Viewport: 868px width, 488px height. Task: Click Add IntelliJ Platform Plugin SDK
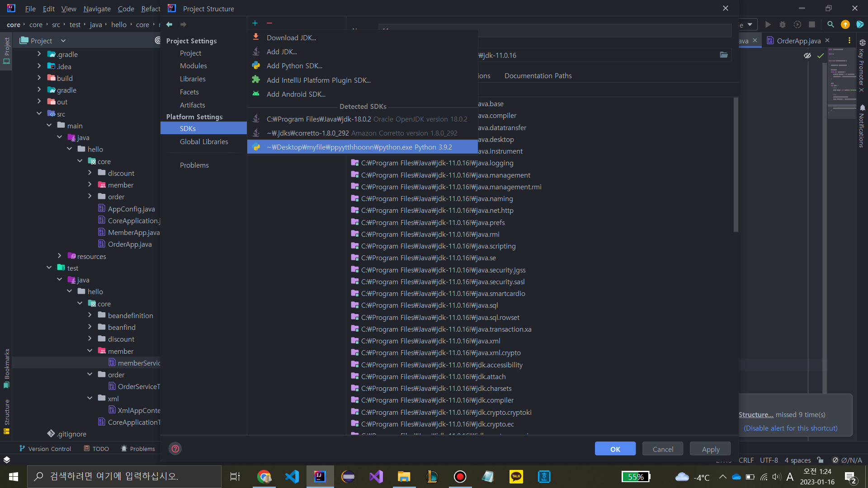coord(318,80)
